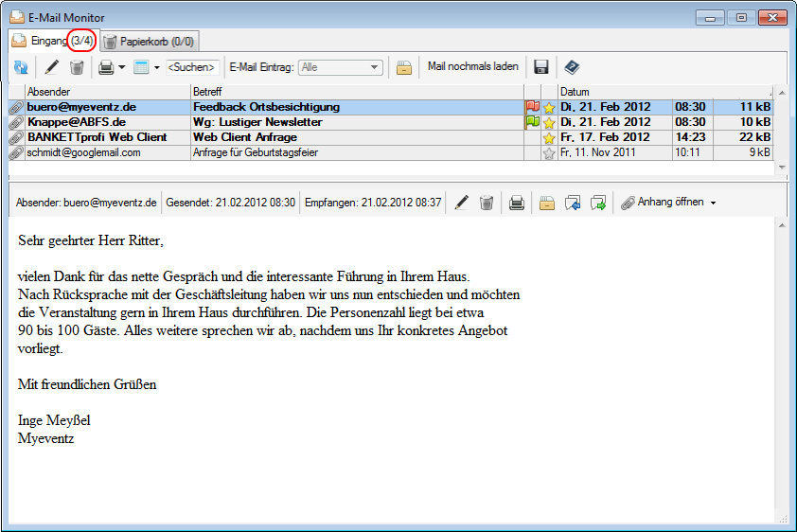Click the date Fr, 11. Nov 2011
Image resolution: width=797 pixels, height=532 pixels.
[x=598, y=152]
